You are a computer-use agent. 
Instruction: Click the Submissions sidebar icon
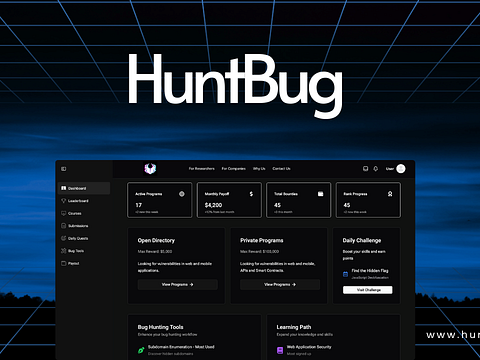[x=64, y=226]
